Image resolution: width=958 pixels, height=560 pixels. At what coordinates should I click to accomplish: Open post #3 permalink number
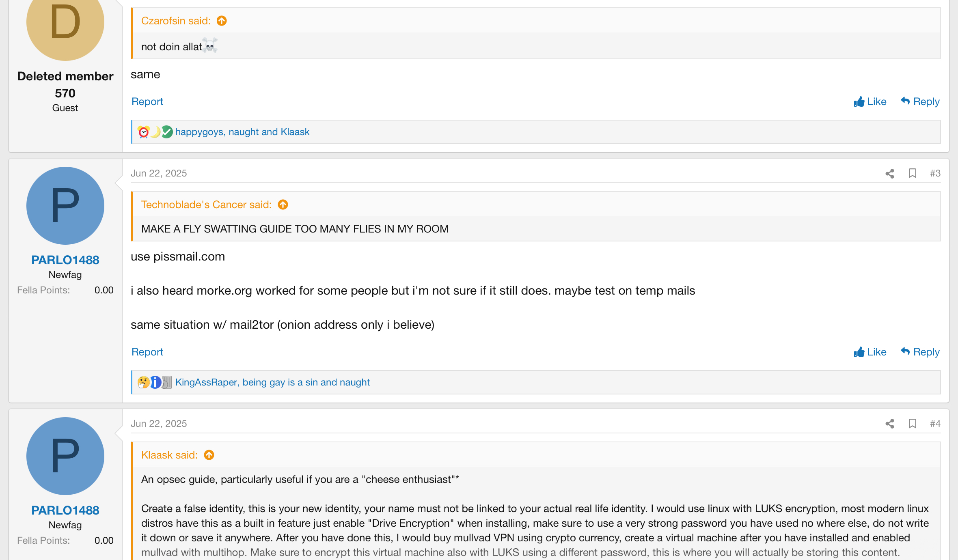935,173
